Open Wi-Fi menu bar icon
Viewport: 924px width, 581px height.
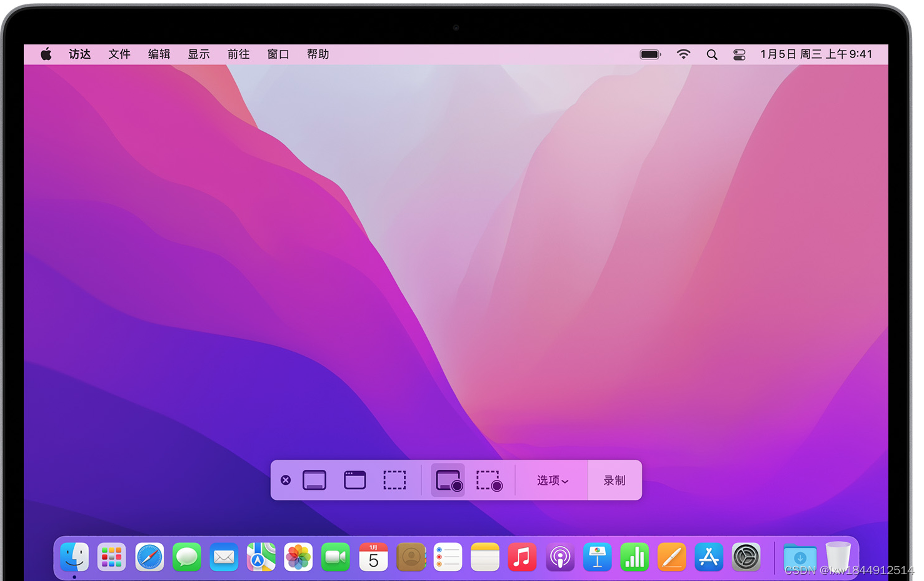(x=683, y=54)
